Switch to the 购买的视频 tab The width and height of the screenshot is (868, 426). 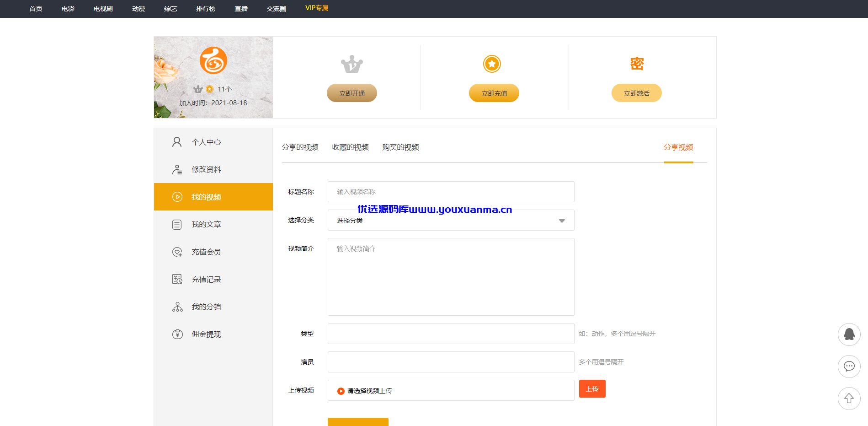[x=400, y=147]
